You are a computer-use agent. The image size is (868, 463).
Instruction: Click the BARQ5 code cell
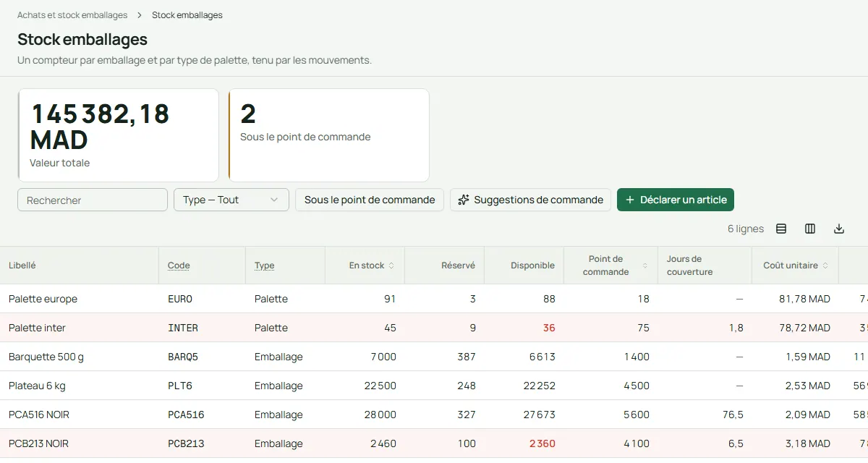point(183,357)
